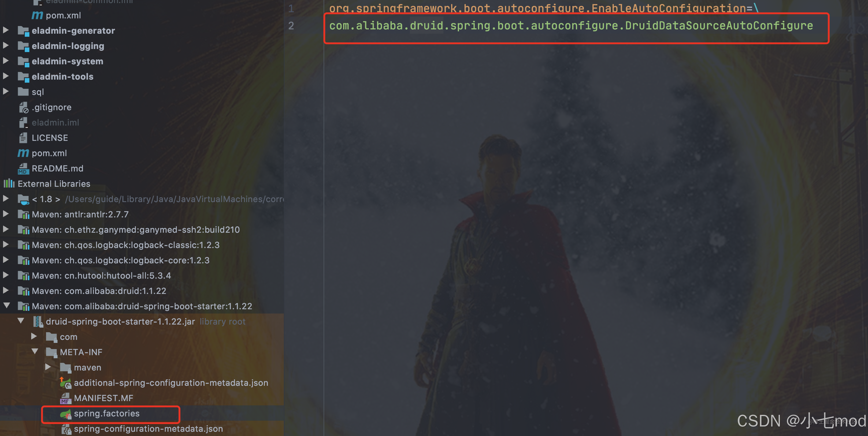The width and height of the screenshot is (868, 436).
Task: Click the ganymed-ssh2 library icon
Action: (23, 230)
